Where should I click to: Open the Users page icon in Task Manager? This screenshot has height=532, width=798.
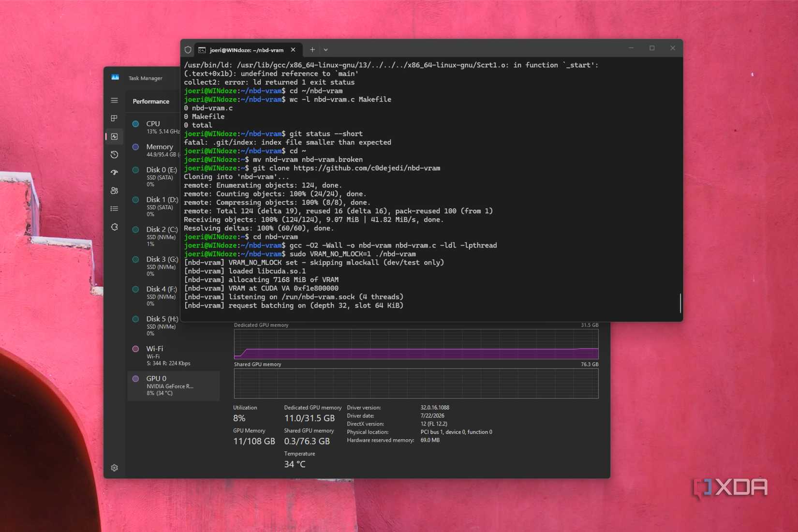[x=114, y=191]
